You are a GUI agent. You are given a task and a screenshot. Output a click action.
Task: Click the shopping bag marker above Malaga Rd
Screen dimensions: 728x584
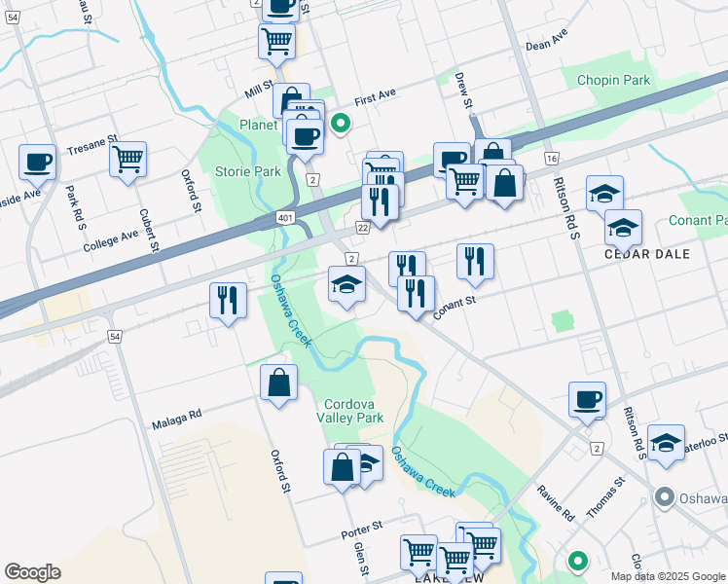[x=278, y=385]
